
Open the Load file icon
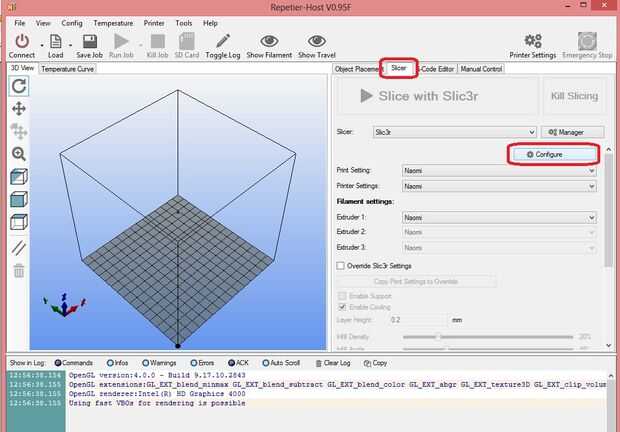tap(56, 41)
